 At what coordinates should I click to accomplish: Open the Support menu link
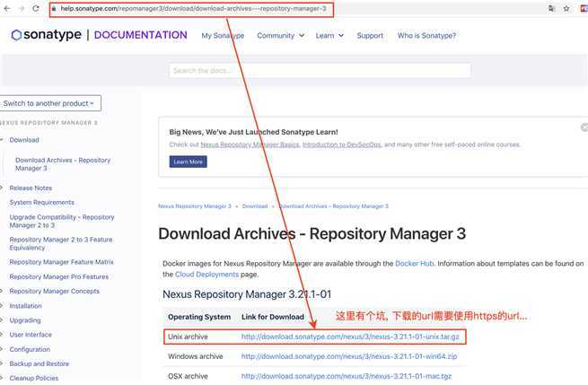370,36
